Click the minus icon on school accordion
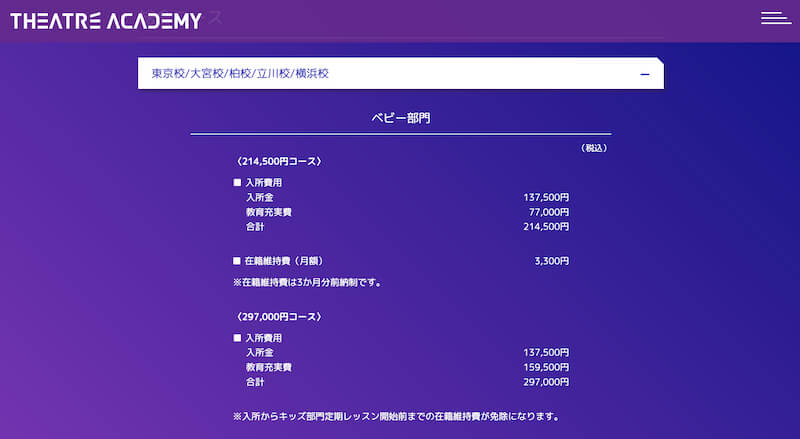 point(645,75)
